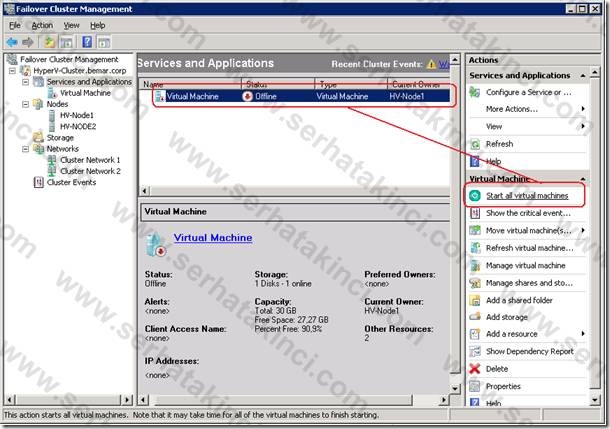Click the Storage folder icon in tree

[x=38, y=137]
